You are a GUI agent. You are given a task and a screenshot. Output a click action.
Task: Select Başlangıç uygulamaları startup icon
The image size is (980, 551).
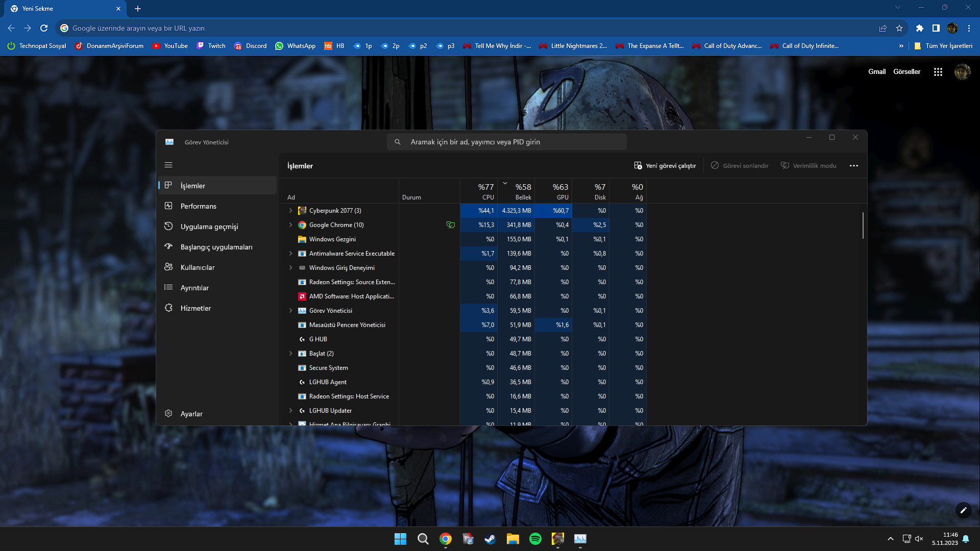point(168,246)
